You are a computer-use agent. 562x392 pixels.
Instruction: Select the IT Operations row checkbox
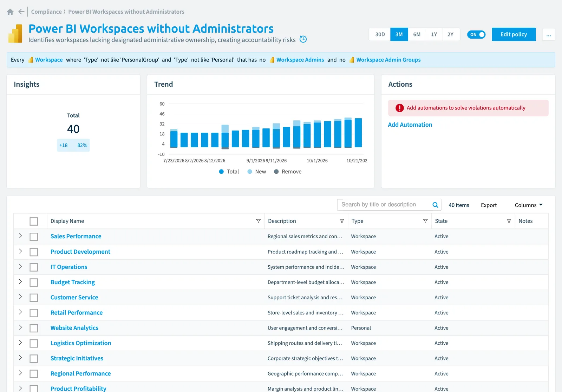click(34, 267)
